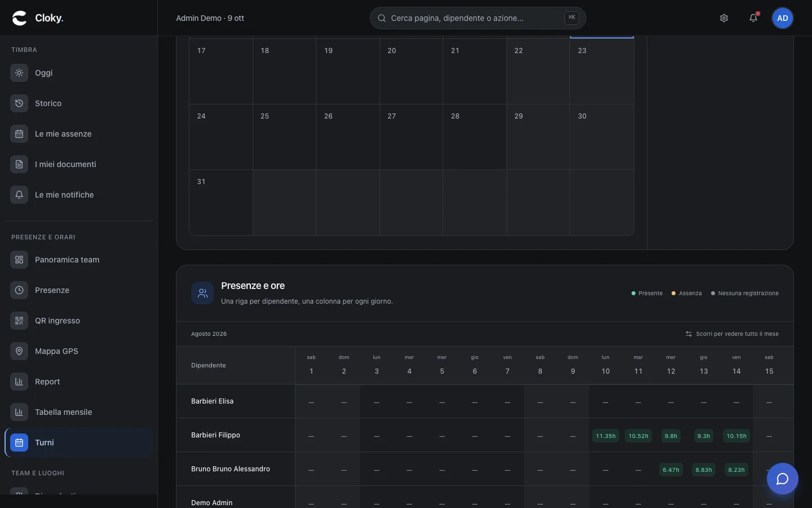Open the AD user avatar menu
The height and width of the screenshot is (508, 812).
pyautogui.click(x=783, y=18)
